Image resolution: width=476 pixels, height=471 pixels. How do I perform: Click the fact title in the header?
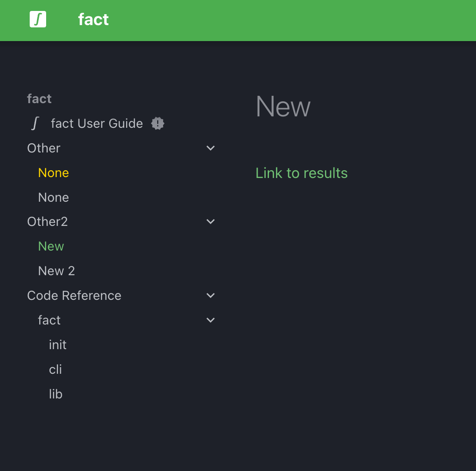93,19
